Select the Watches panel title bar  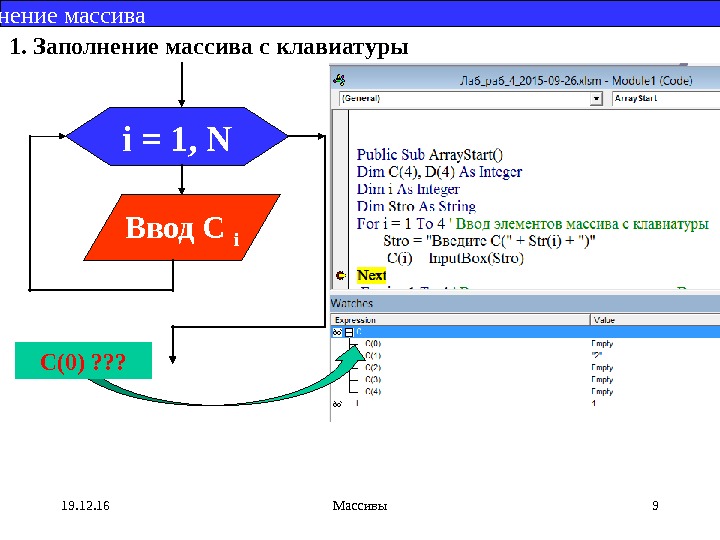(525, 303)
